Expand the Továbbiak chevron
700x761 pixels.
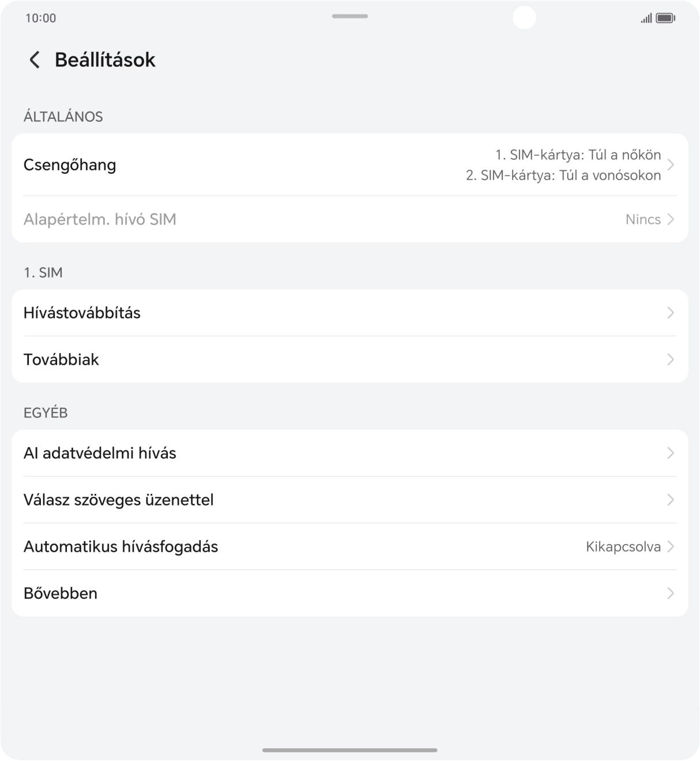(670, 359)
